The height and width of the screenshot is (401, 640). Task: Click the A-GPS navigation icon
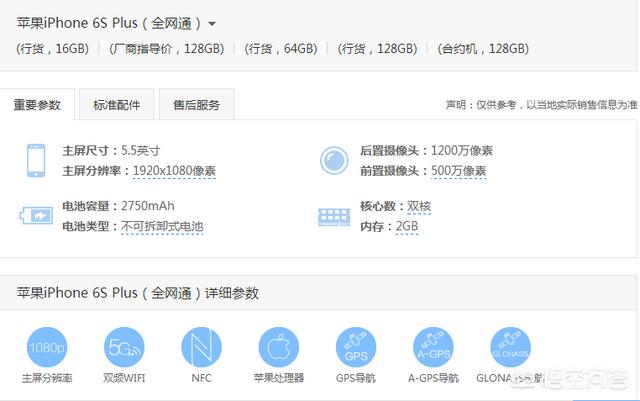click(x=433, y=348)
